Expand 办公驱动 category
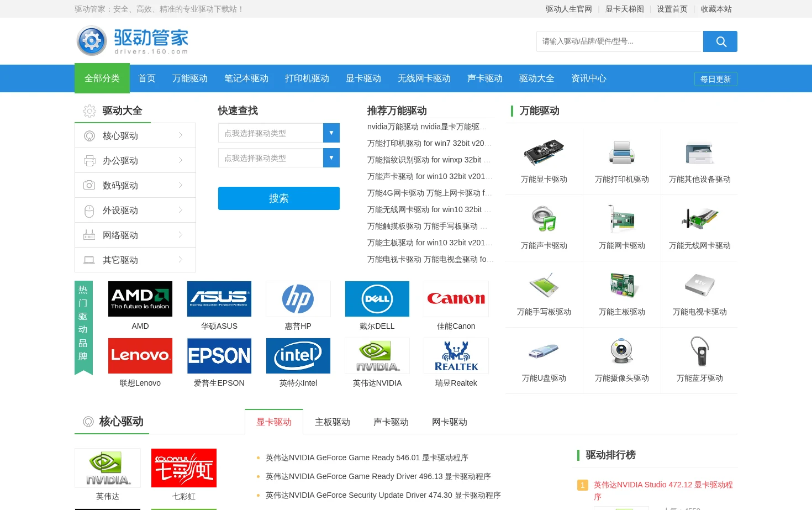812x510 pixels. pyautogui.click(x=135, y=160)
